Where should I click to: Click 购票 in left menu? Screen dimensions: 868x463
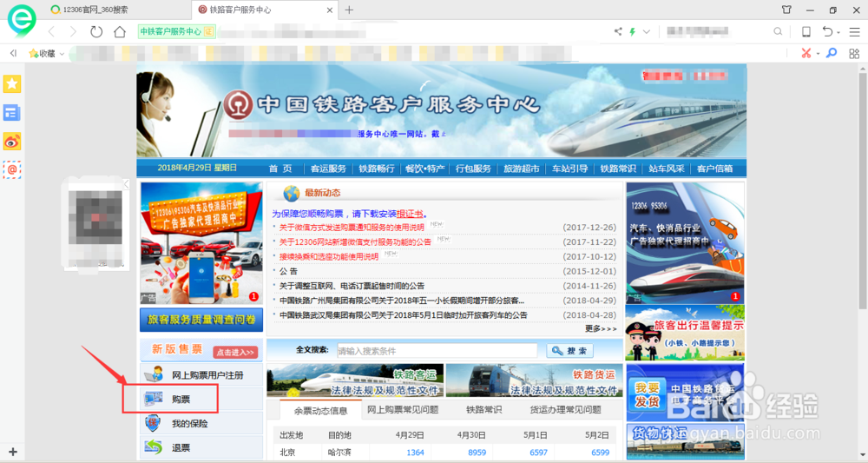pos(181,400)
